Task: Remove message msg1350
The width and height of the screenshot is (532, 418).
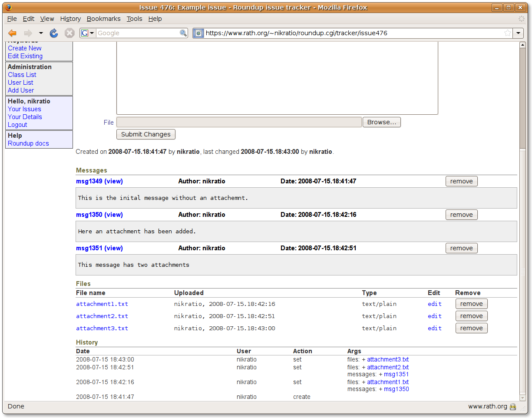Action: (x=461, y=215)
